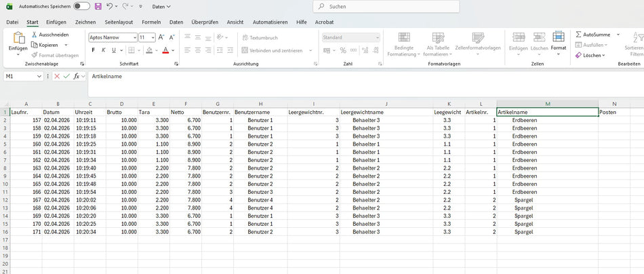Open the Seitenlayout ribbon tab
This screenshot has width=644, height=274.
tap(119, 22)
